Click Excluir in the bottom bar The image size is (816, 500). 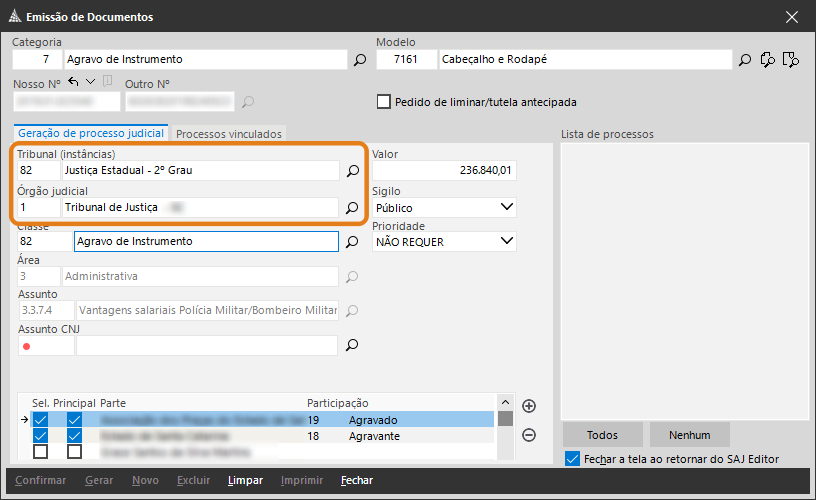194,480
